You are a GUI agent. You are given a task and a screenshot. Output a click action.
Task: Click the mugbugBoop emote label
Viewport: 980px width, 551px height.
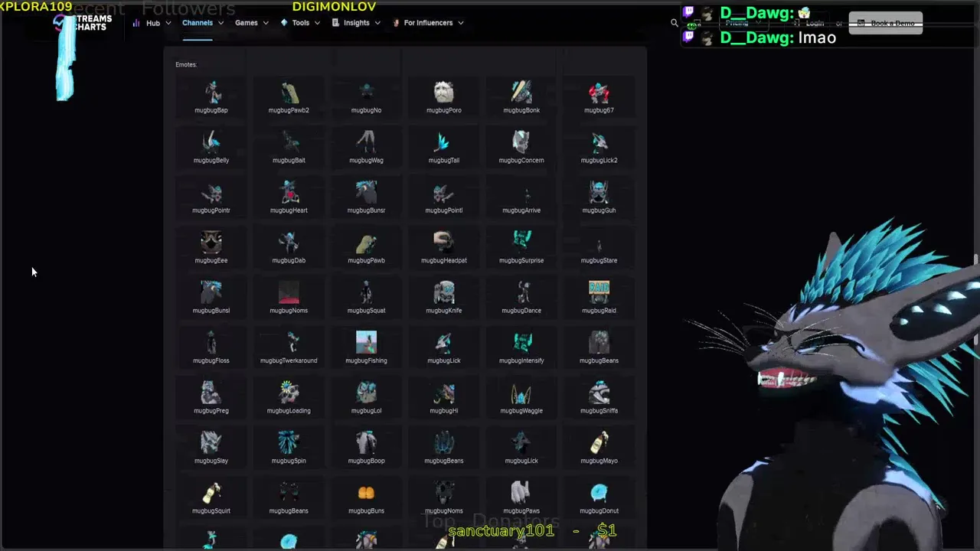point(366,461)
